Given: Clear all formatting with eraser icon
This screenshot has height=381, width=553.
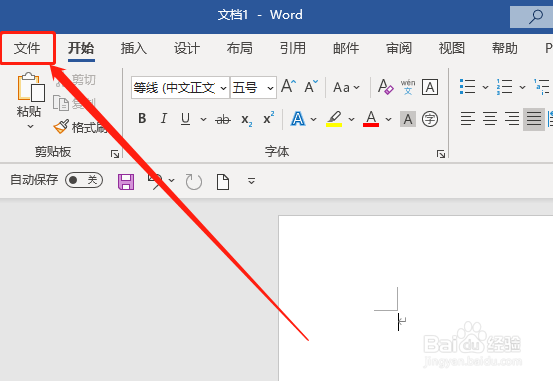Looking at the screenshot, I should point(385,87).
